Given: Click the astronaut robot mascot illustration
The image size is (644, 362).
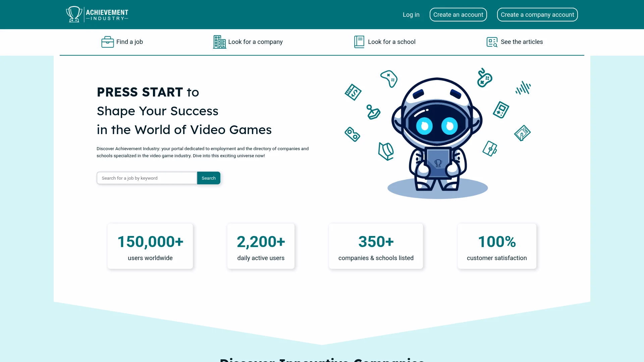Looking at the screenshot, I should tap(437, 134).
